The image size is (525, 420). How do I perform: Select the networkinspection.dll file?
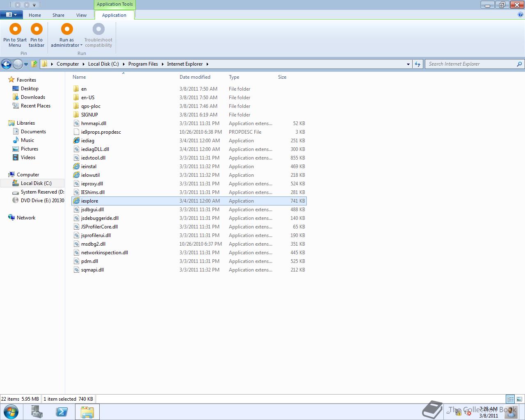pos(105,253)
